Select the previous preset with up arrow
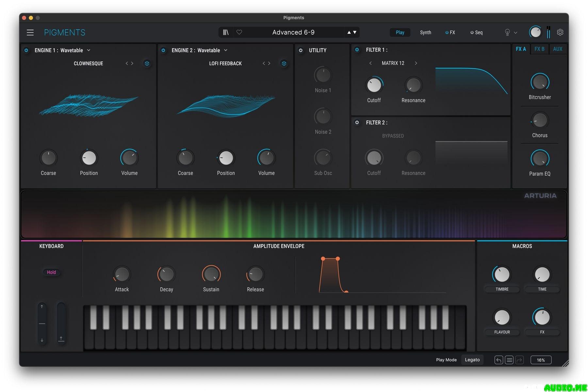 point(349,32)
